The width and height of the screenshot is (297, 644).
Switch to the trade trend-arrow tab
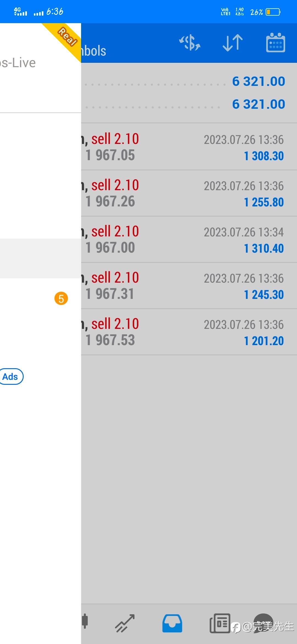point(125,623)
